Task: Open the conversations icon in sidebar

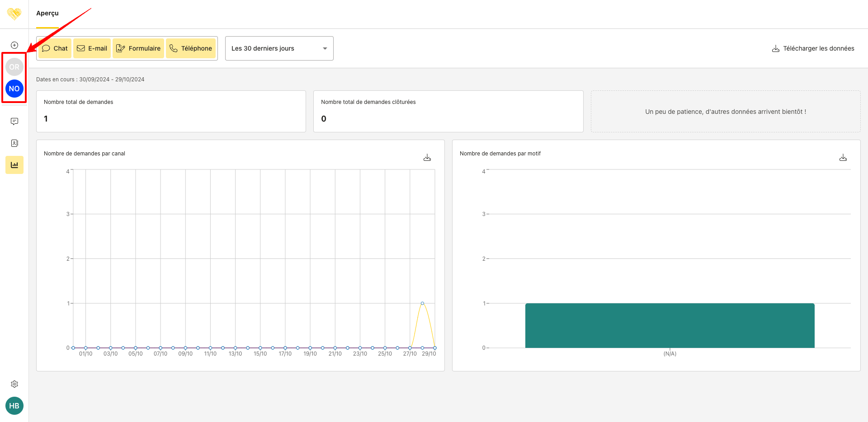Action: tap(14, 122)
